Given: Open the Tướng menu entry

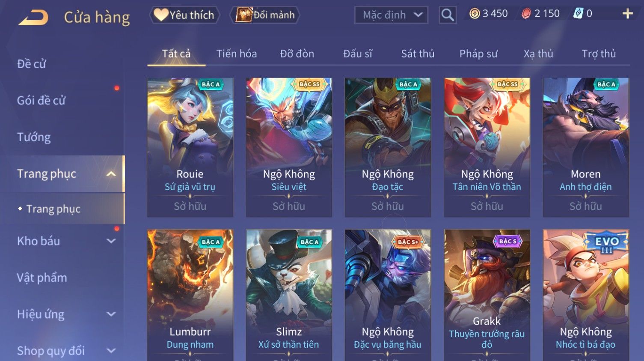Looking at the screenshot, I should click(34, 137).
